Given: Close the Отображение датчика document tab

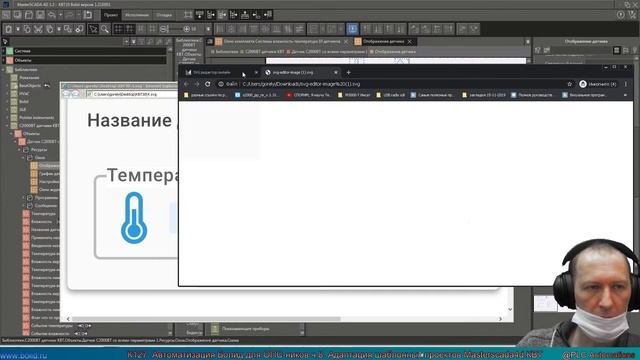Looking at the screenshot, I should (x=410, y=42).
